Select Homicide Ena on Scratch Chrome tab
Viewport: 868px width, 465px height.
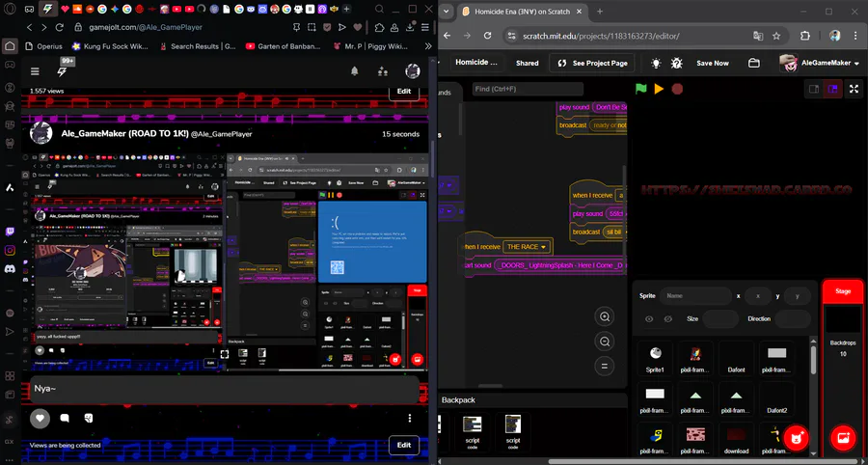(x=521, y=11)
